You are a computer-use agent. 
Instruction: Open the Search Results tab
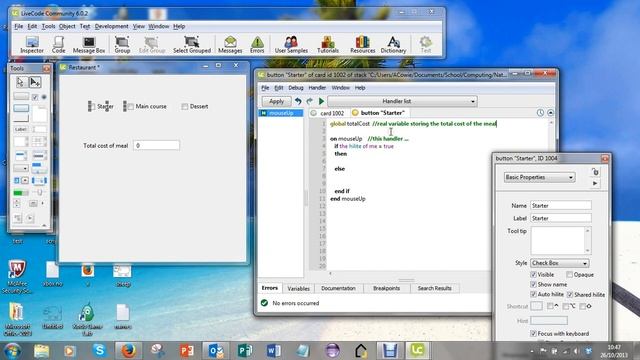[434, 288]
